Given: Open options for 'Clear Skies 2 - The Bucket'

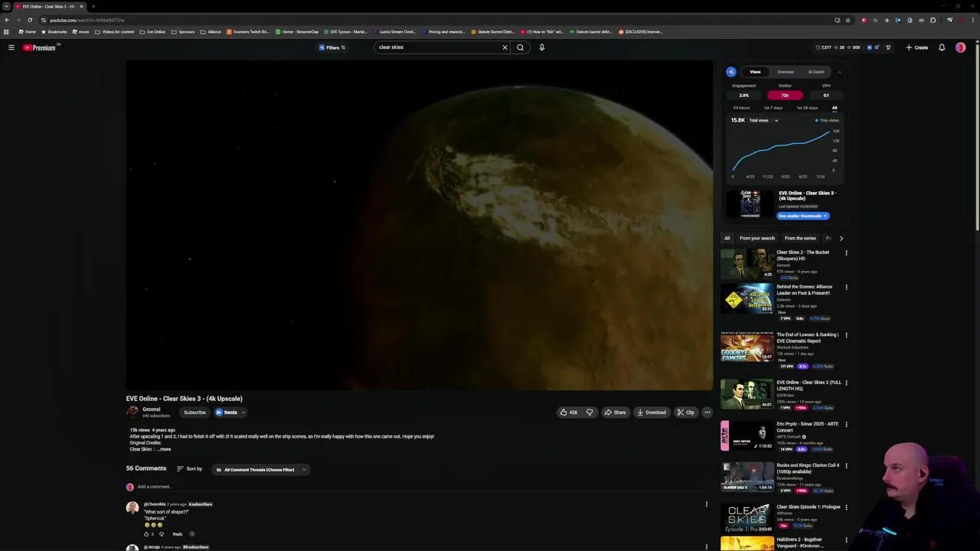Looking at the screenshot, I should click(846, 253).
